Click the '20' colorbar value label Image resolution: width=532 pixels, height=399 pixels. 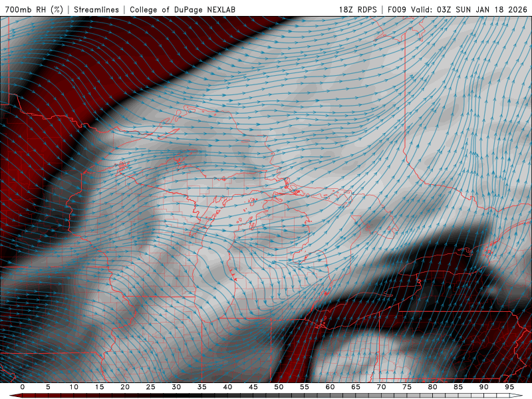click(x=125, y=387)
